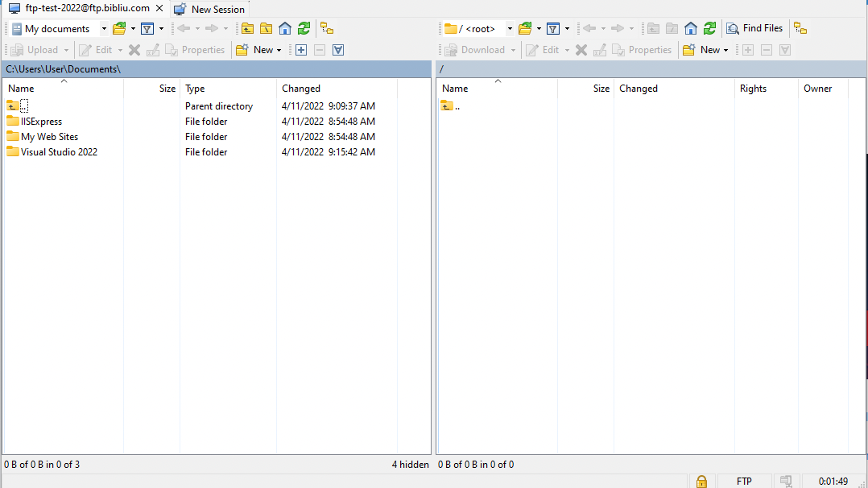Go to local home directory icon

(285, 28)
